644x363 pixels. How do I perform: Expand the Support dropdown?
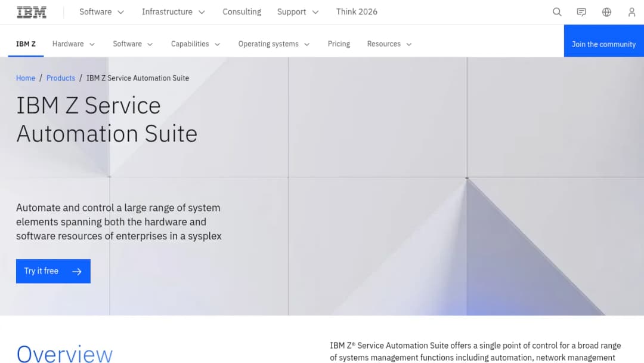[298, 12]
